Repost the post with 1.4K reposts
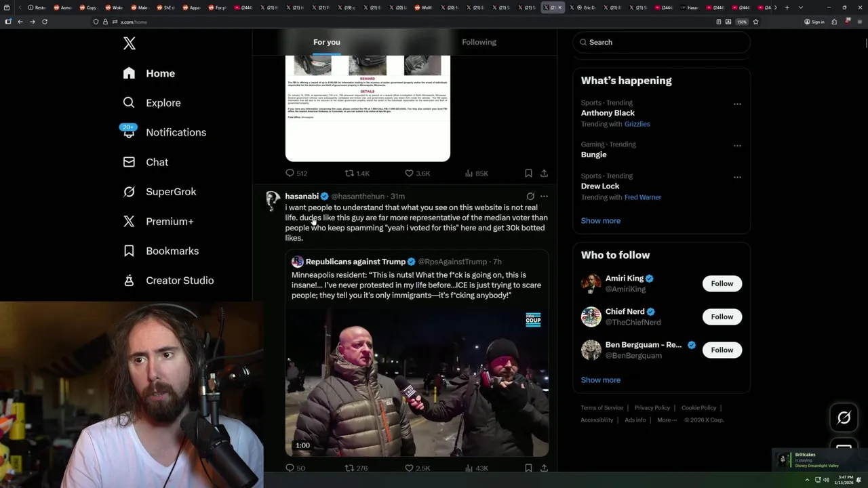868x488 pixels. coord(357,174)
